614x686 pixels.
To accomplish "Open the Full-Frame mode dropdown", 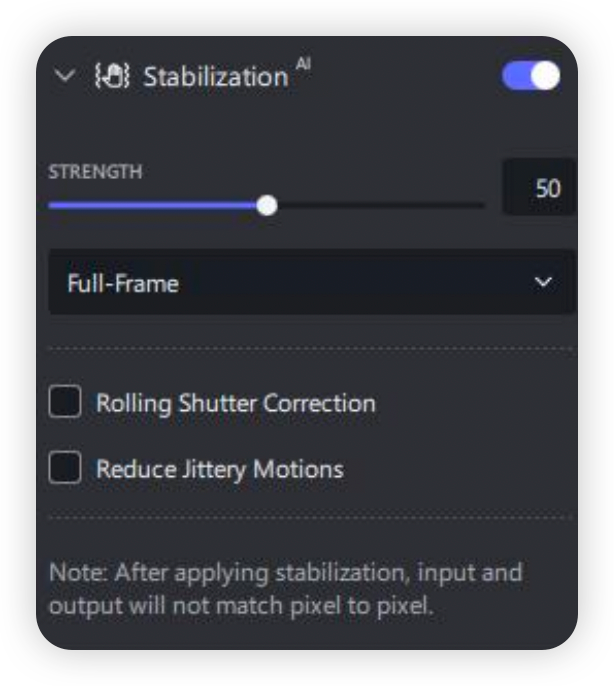I will click(310, 283).
